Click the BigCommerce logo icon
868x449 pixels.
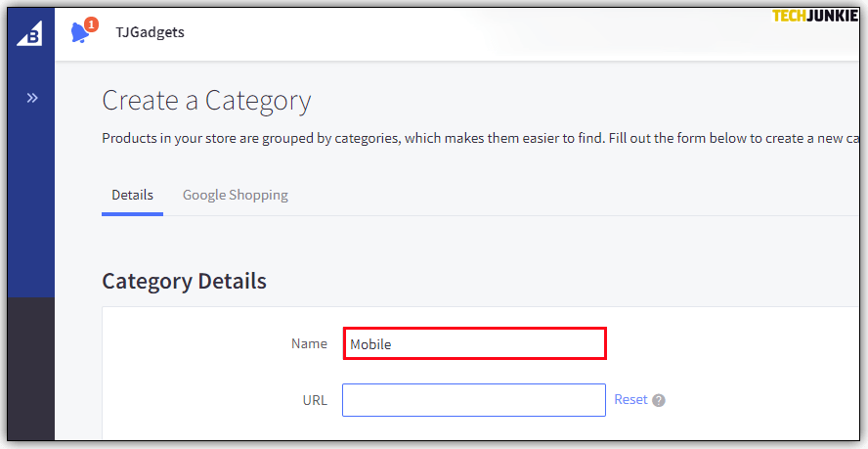click(x=30, y=32)
